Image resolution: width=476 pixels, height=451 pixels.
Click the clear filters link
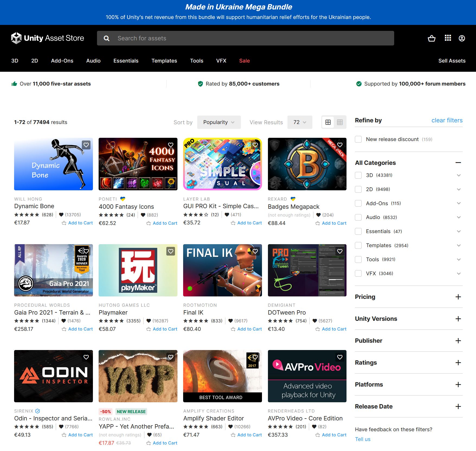pyautogui.click(x=447, y=120)
